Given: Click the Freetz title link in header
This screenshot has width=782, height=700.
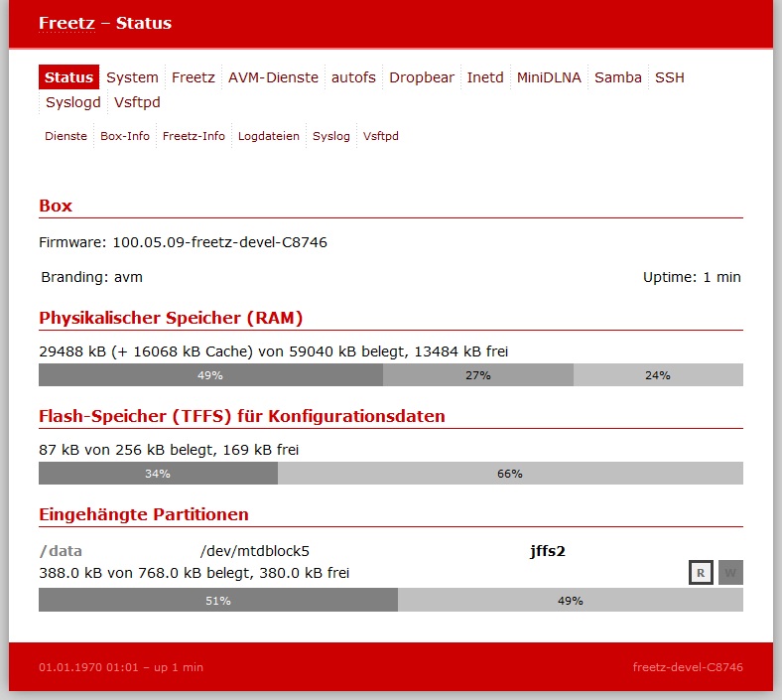Looking at the screenshot, I should 59,23.
